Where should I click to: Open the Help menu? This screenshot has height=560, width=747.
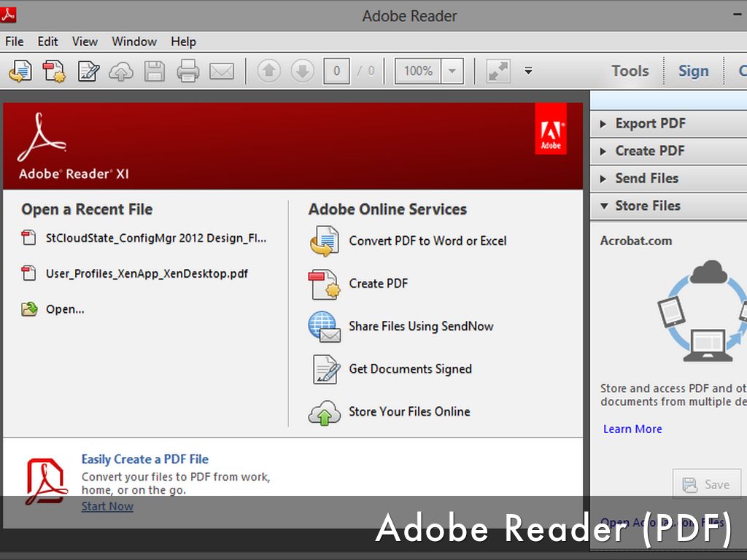click(x=183, y=42)
